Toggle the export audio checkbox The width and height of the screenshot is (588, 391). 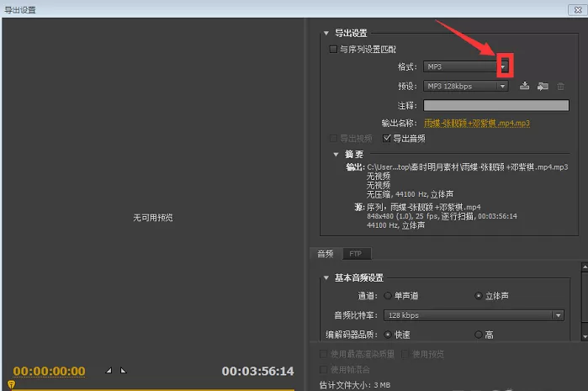click(387, 139)
